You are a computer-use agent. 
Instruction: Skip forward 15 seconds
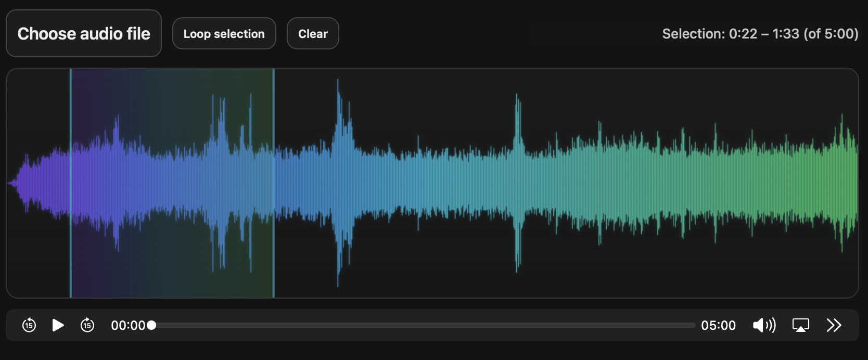pos(87,325)
